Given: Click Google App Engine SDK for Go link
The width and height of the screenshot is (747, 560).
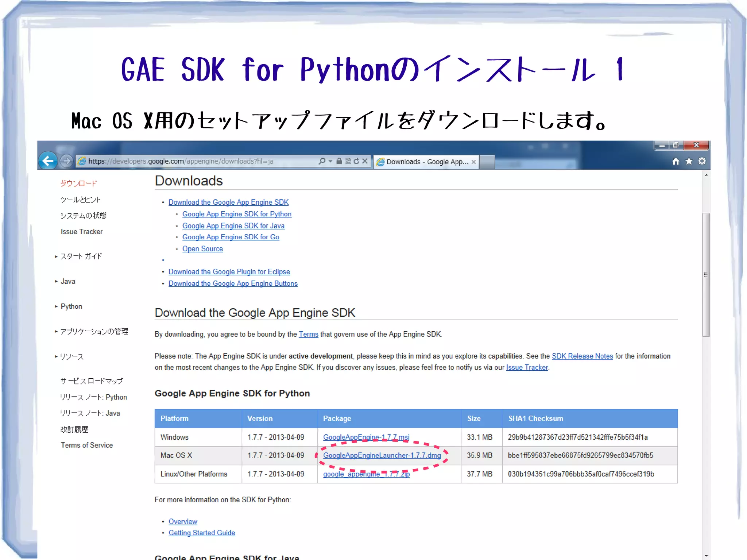Looking at the screenshot, I should [231, 237].
